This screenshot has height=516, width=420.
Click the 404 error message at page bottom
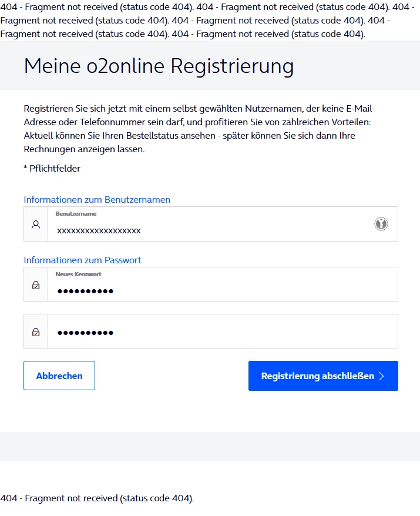coord(97,498)
